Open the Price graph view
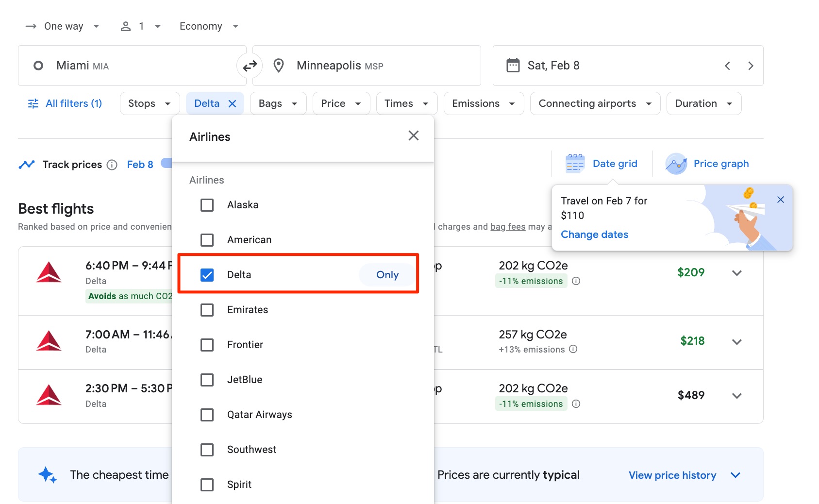This screenshot has height=504, width=819. click(x=707, y=164)
